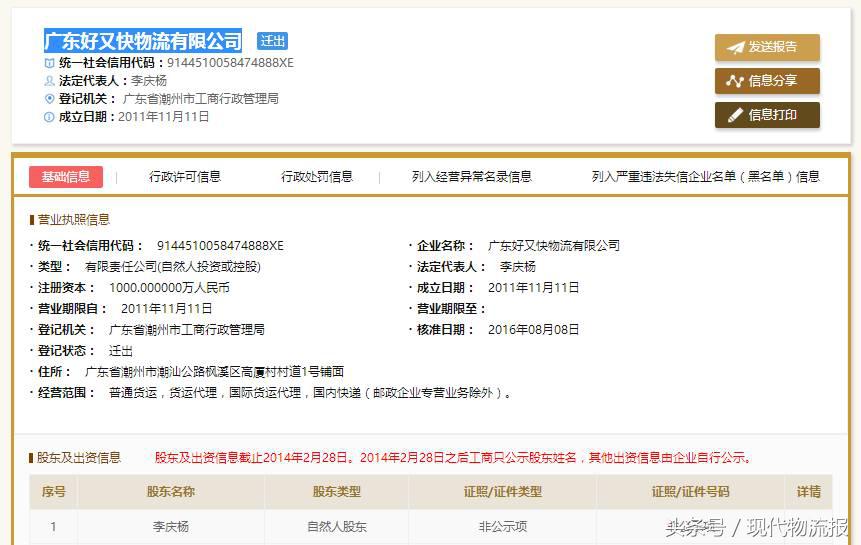Click header credit code 9144510058474888XE

click(230, 63)
